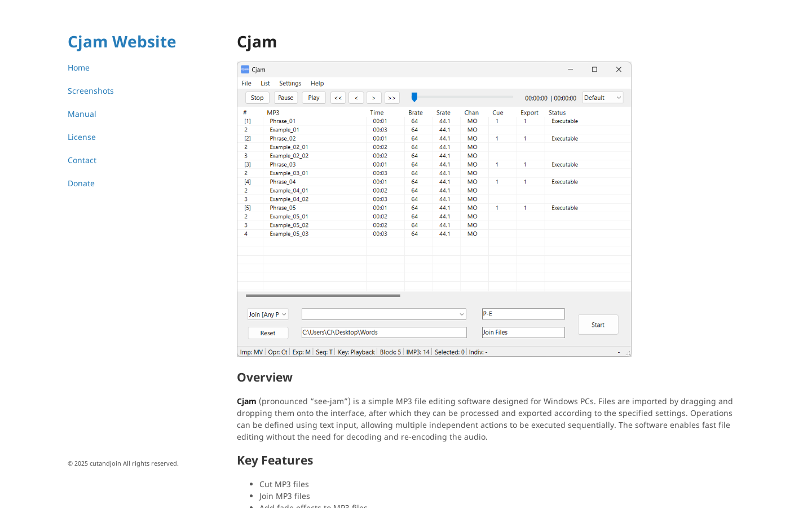Select the Phrase_04 row
Viewport: 812px width, 508px height.
[x=434, y=182]
